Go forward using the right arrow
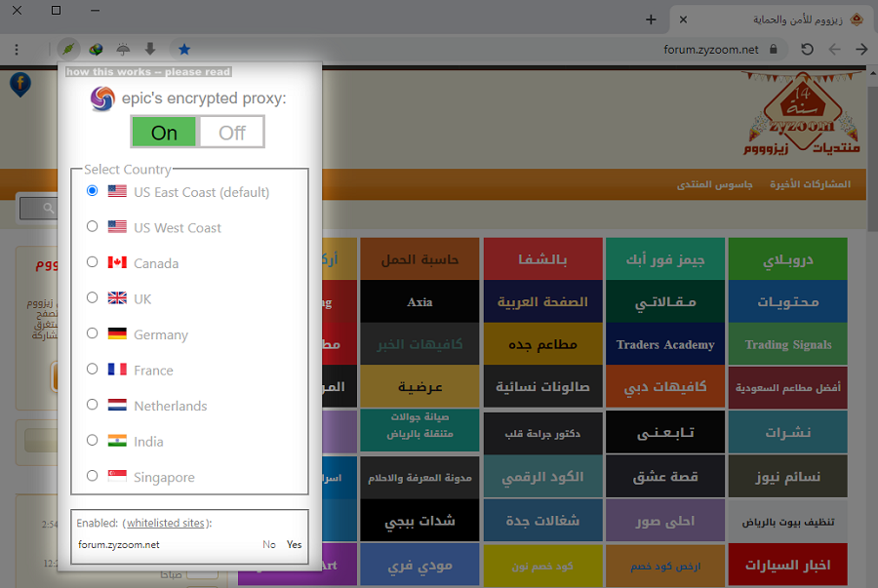 click(x=861, y=49)
